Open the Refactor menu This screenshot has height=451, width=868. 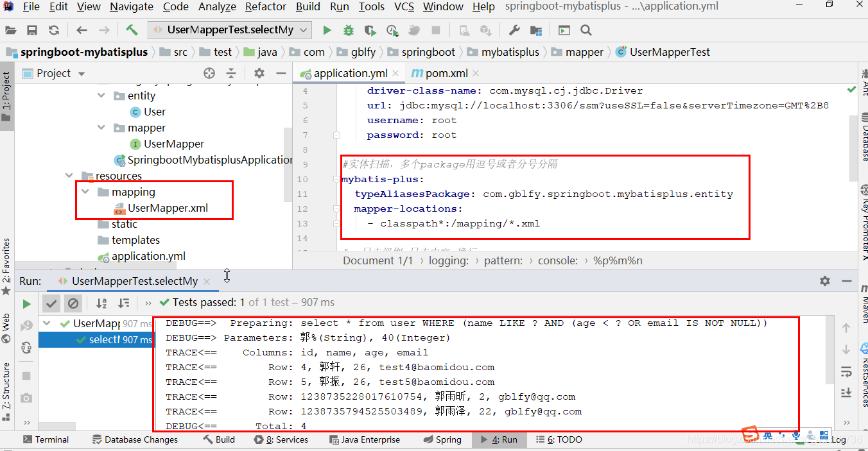(265, 7)
